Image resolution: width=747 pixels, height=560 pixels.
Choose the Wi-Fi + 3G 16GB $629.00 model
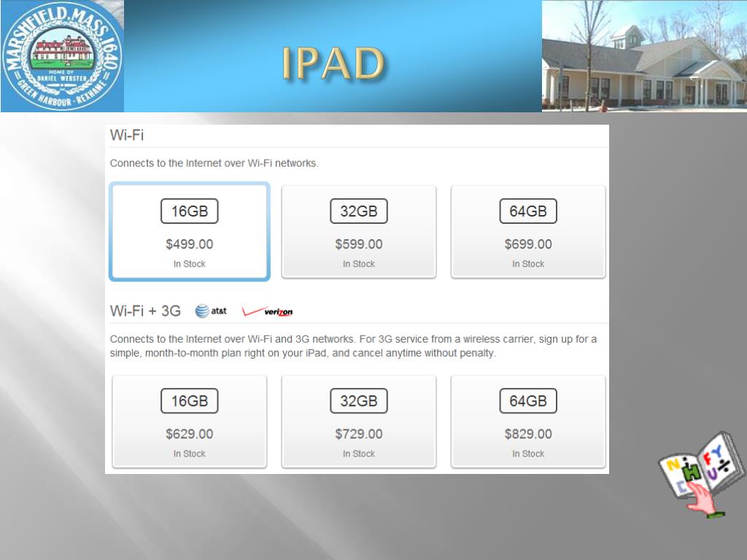click(x=190, y=421)
